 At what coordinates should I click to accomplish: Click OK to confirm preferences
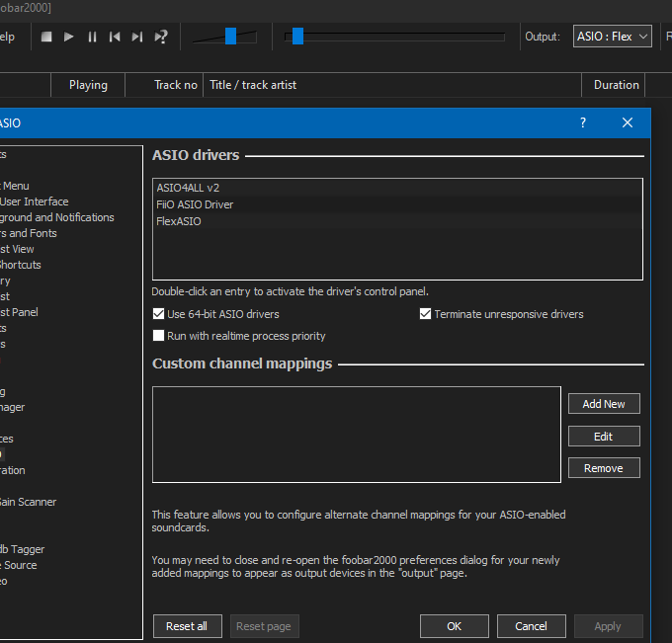pos(454,626)
